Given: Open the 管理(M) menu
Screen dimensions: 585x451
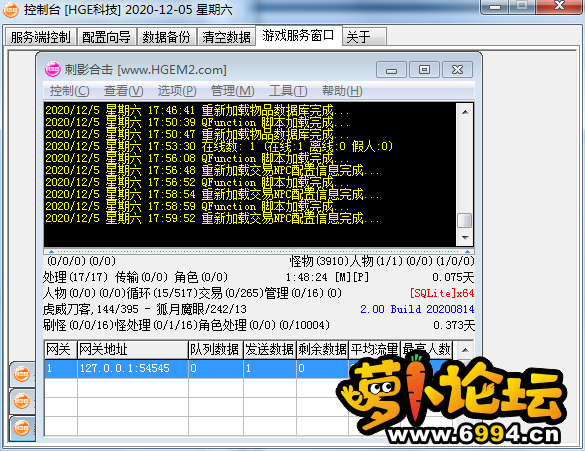Looking at the screenshot, I should pyautogui.click(x=232, y=91).
